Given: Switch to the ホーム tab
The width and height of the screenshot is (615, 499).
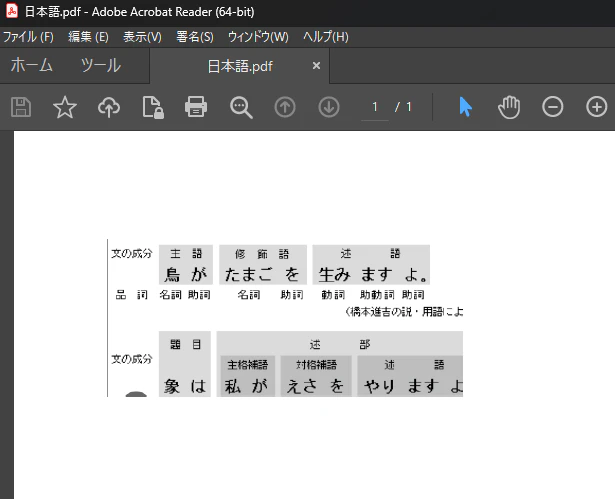Looking at the screenshot, I should 31,65.
